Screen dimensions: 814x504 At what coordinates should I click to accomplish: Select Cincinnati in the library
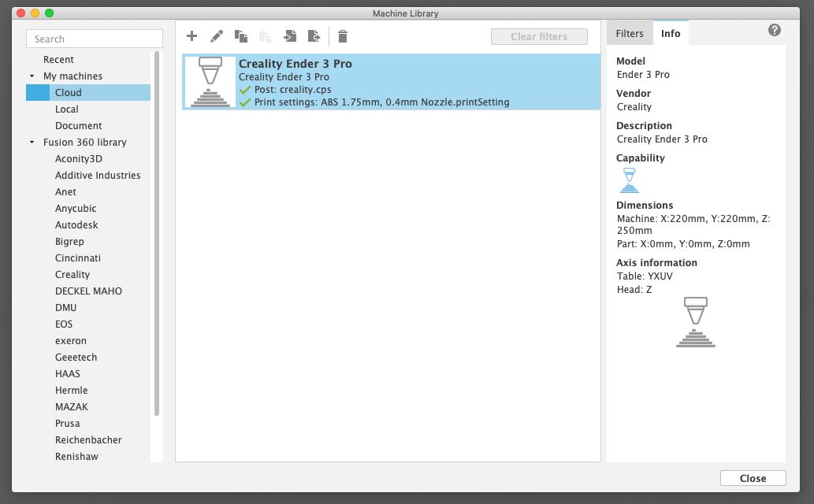[x=78, y=258]
